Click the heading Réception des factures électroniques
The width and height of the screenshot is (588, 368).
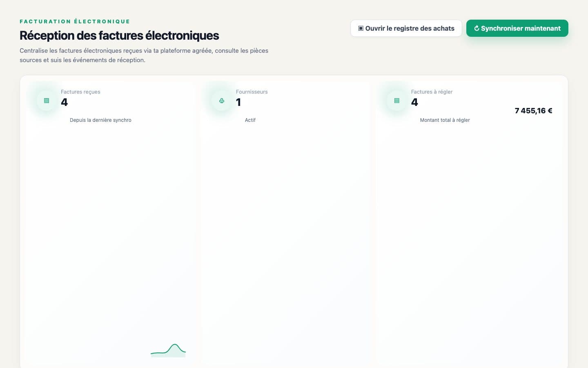(119, 36)
